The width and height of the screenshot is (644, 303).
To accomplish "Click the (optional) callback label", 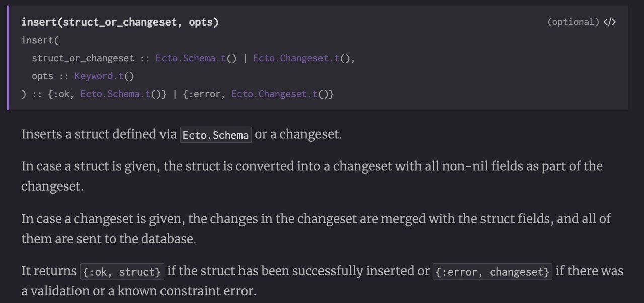I will [573, 22].
